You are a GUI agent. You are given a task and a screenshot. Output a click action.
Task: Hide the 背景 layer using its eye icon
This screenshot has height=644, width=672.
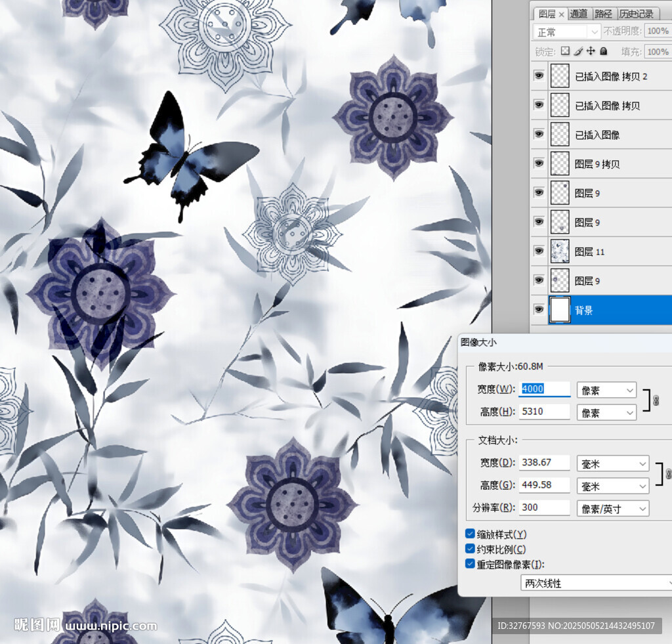coord(539,310)
